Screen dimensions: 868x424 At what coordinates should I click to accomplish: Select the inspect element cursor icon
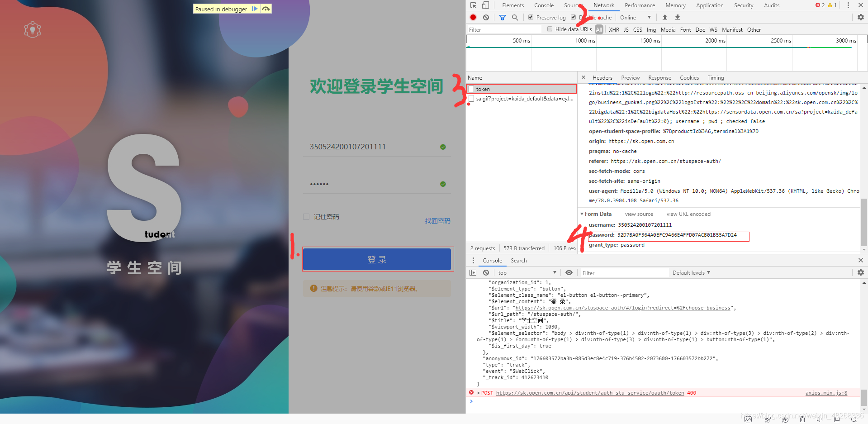(x=473, y=5)
